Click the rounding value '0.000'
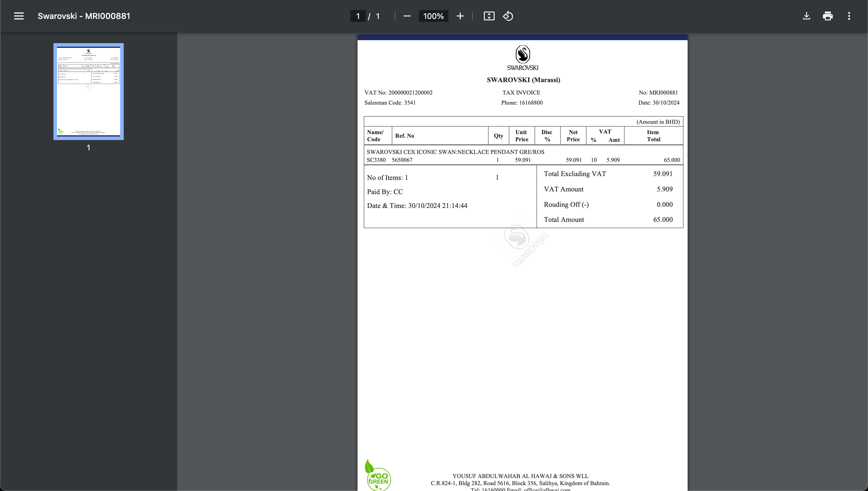 [665, 204]
